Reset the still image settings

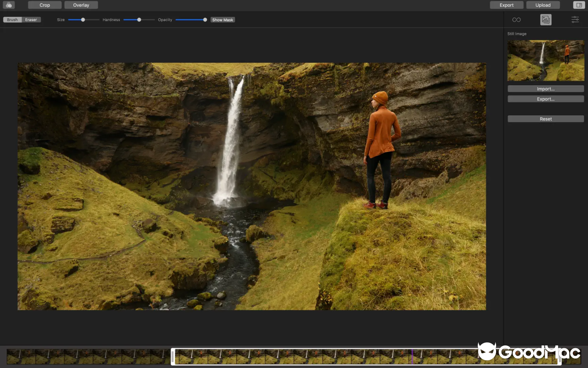click(545, 119)
